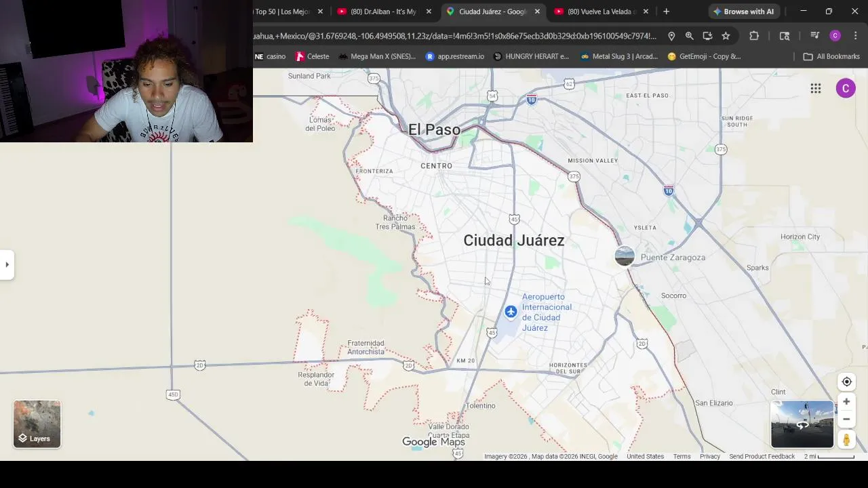Open the Chrome profile avatar in toolbar
868x488 pixels.
click(835, 36)
